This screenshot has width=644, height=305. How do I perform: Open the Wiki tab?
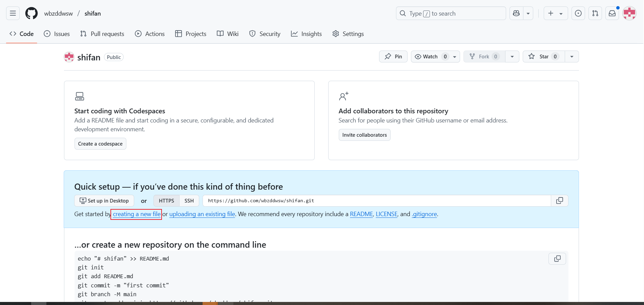click(228, 34)
